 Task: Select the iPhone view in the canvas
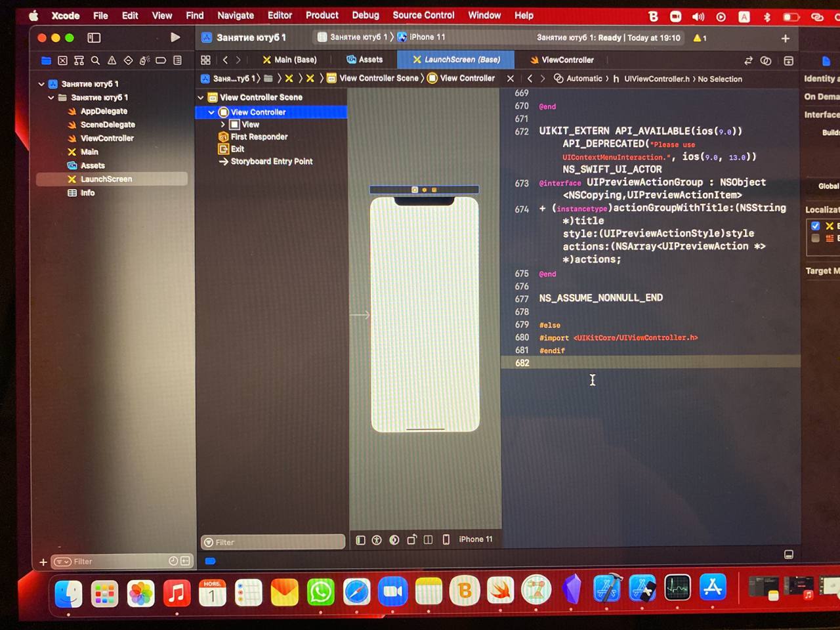(425, 314)
